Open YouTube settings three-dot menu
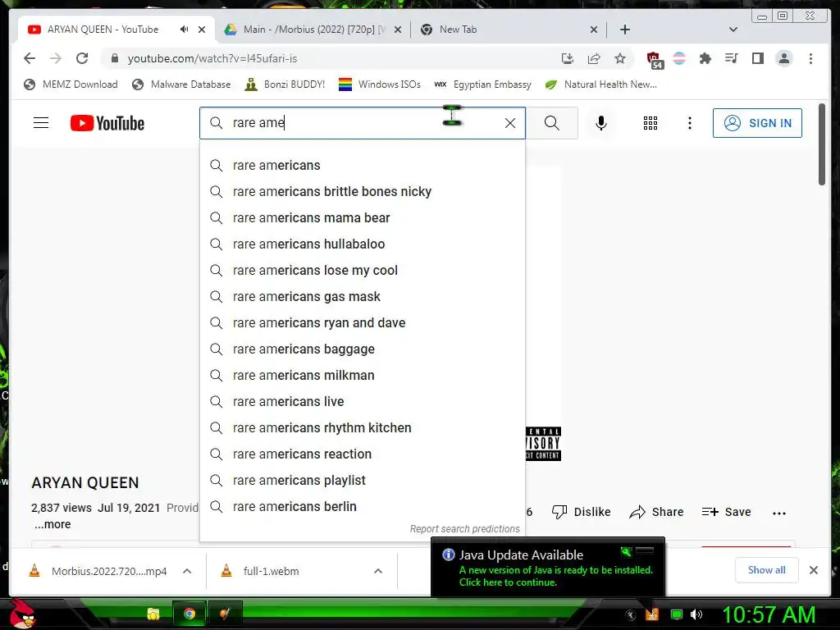The width and height of the screenshot is (840, 630). click(x=689, y=123)
